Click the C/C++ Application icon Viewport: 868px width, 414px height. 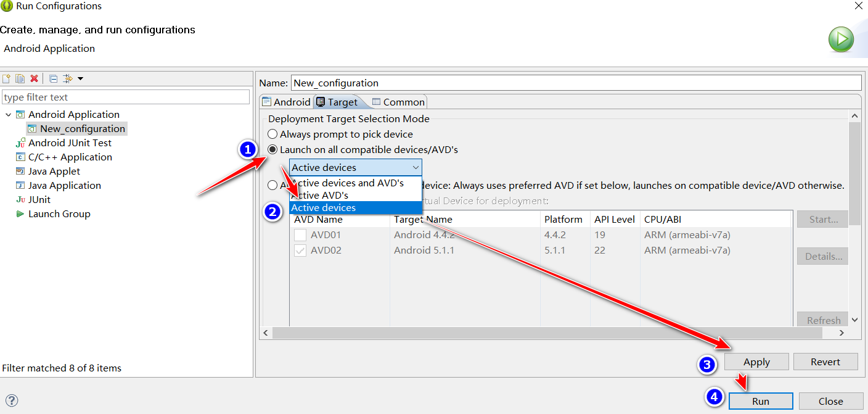(20, 157)
